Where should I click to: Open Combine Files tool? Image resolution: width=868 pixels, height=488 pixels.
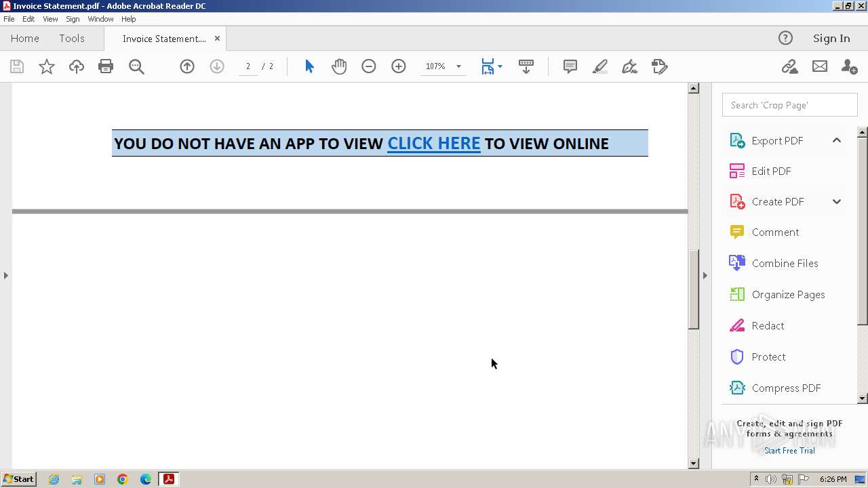786,263
